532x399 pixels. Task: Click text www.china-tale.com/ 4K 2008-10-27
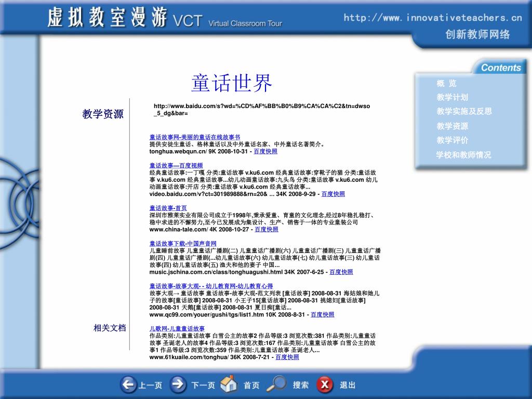pyautogui.click(x=199, y=229)
